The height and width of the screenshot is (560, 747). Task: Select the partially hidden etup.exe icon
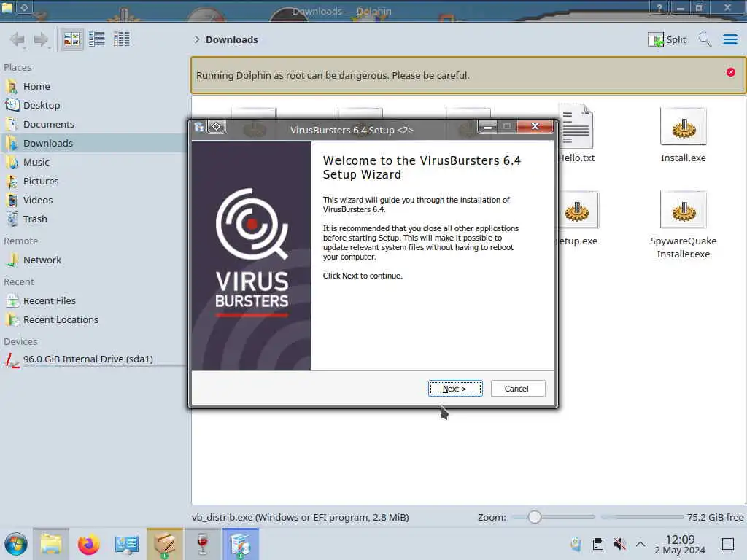click(578, 209)
